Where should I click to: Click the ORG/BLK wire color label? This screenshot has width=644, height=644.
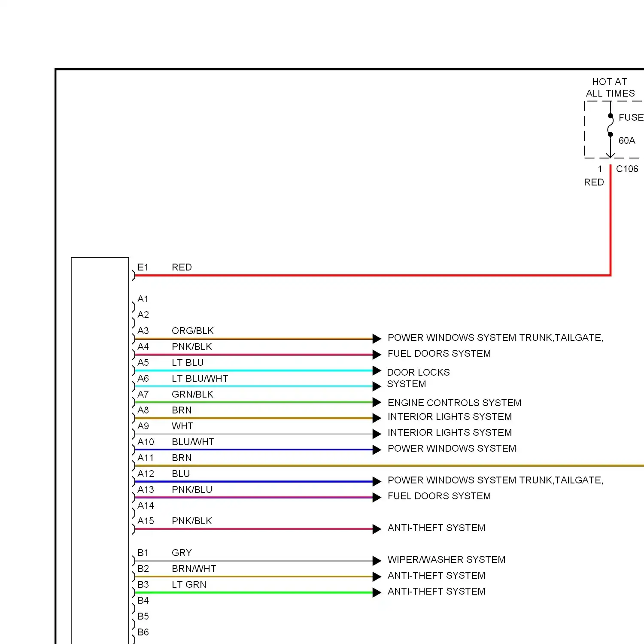coord(193,331)
